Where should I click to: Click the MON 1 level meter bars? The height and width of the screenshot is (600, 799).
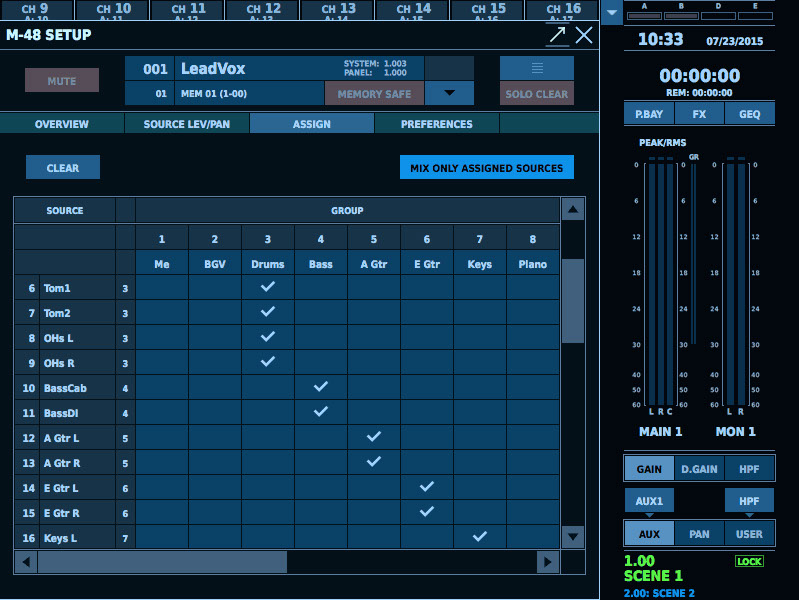(735, 283)
